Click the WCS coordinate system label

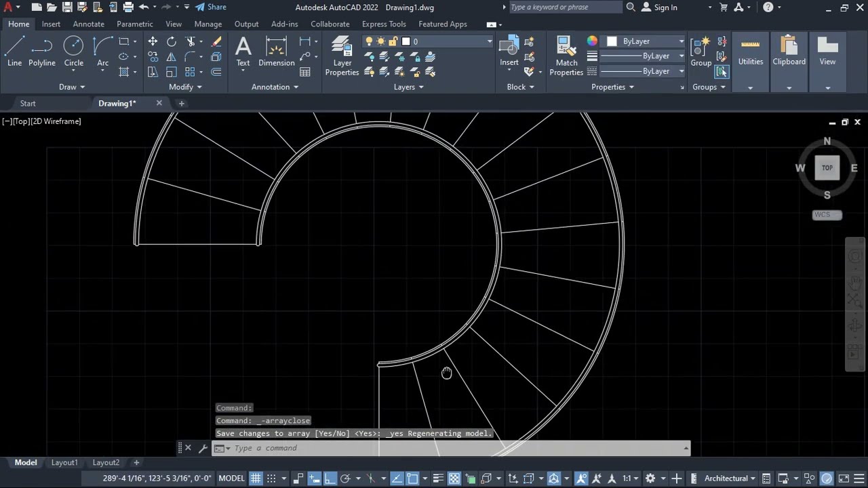(827, 215)
